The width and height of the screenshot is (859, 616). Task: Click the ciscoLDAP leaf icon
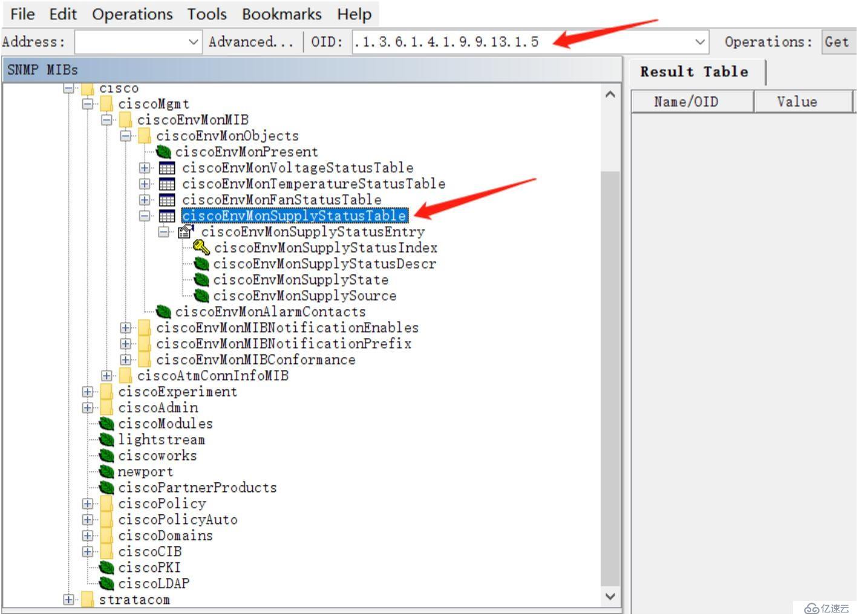point(106,584)
